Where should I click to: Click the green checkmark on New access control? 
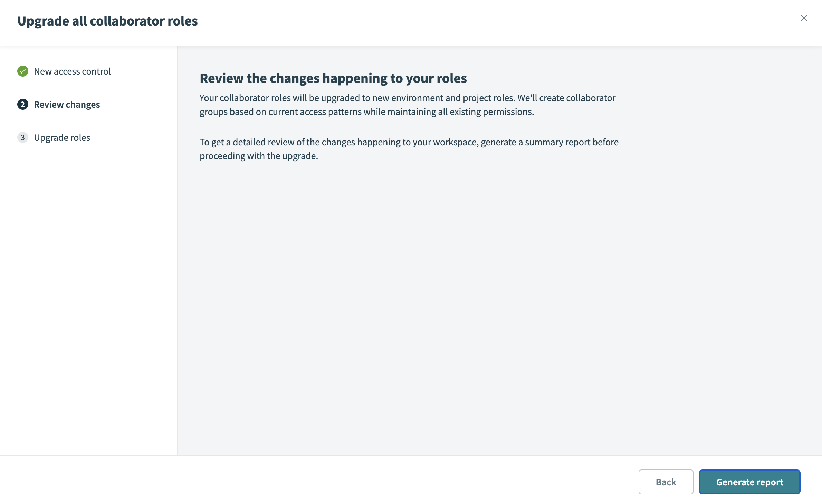pos(22,71)
